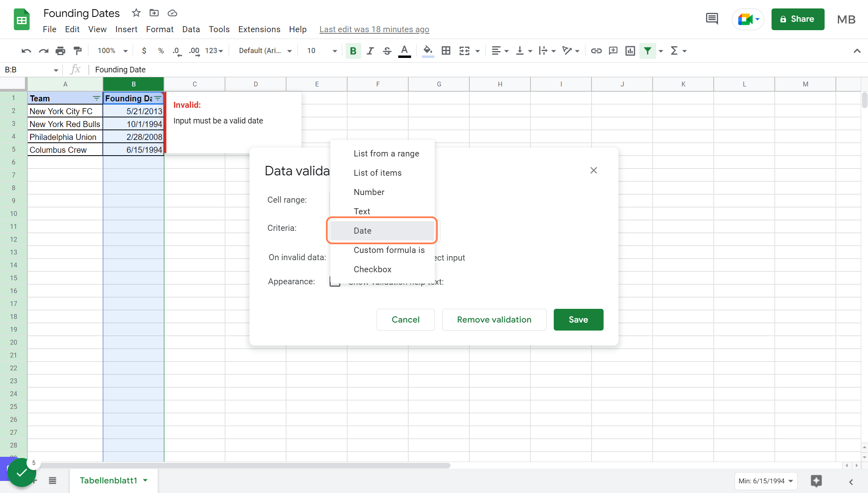Image resolution: width=868 pixels, height=493 pixels.
Task: Open the fill color picker
Action: (x=428, y=51)
